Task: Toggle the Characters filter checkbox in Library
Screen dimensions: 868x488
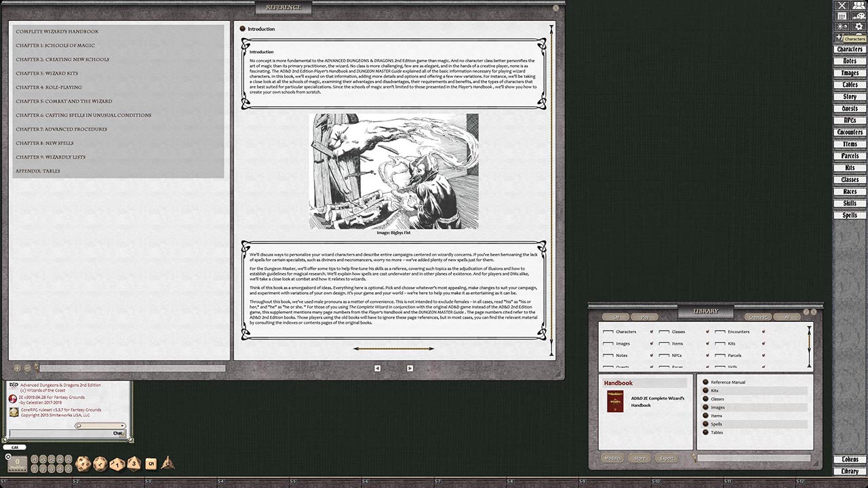Action: (609, 331)
